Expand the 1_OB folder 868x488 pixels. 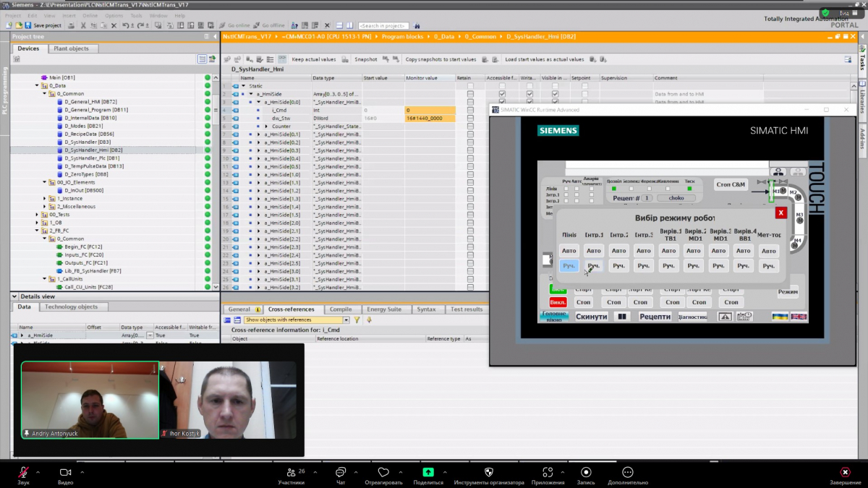[x=38, y=223]
